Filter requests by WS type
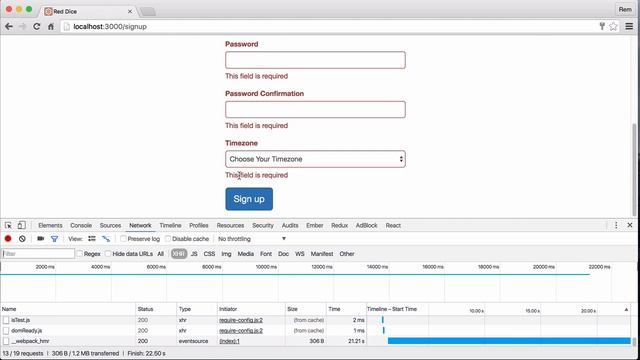This screenshot has height=360, width=640. 300,254
